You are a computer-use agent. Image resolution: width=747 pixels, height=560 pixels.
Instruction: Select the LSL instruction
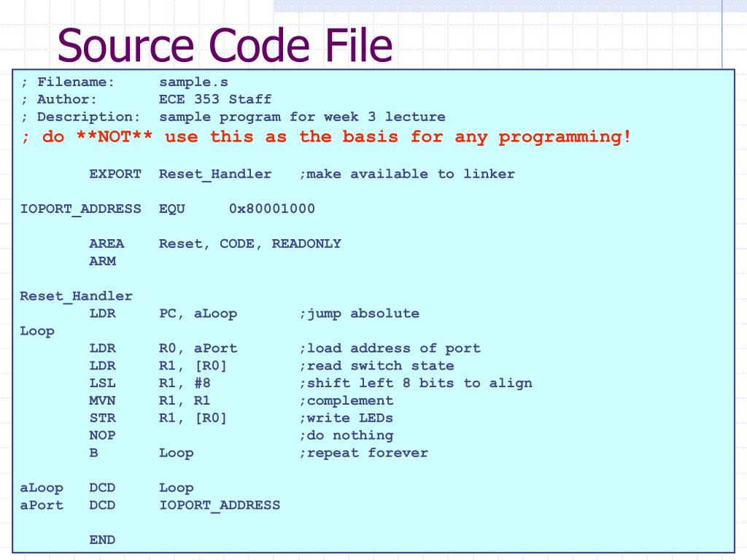(x=102, y=384)
